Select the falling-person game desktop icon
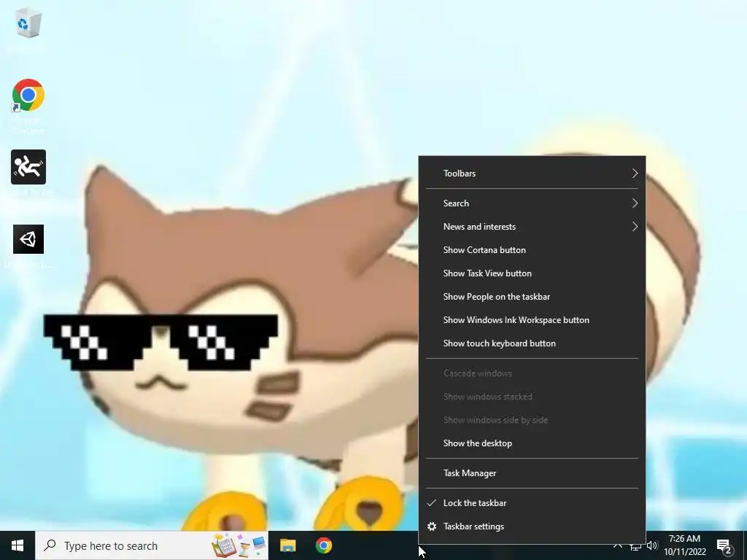The width and height of the screenshot is (747, 560). (28, 167)
